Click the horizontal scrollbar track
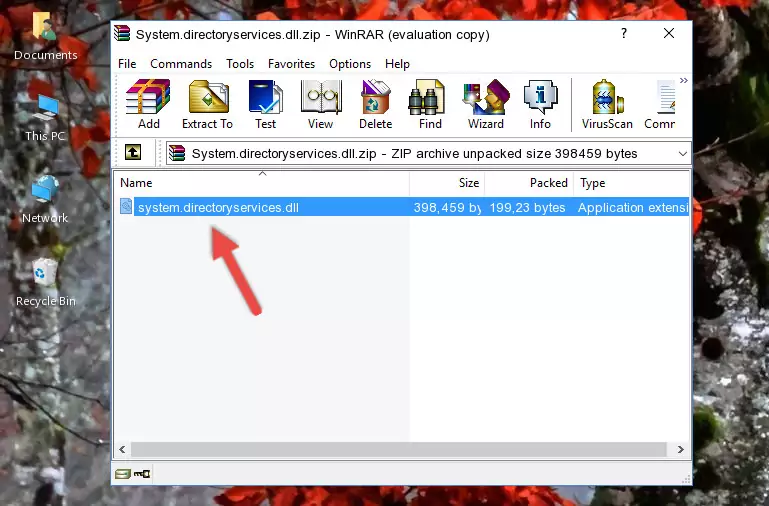This screenshot has width=769, height=506. (x=398, y=449)
